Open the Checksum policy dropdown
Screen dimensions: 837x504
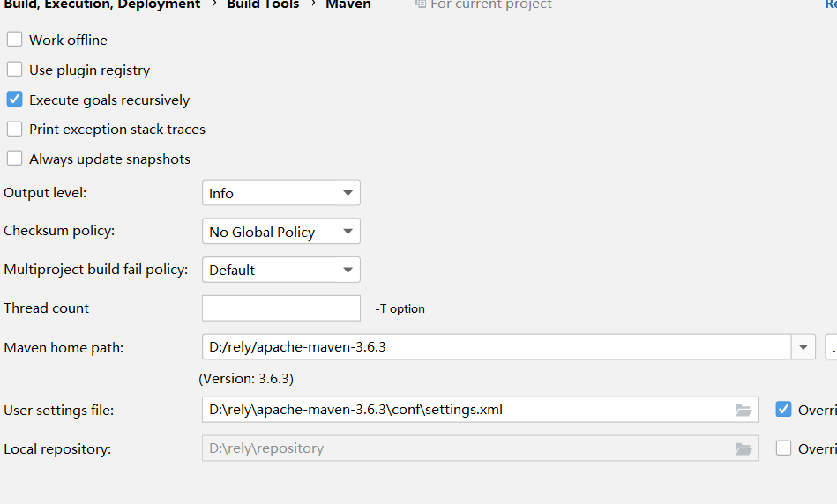(x=281, y=231)
